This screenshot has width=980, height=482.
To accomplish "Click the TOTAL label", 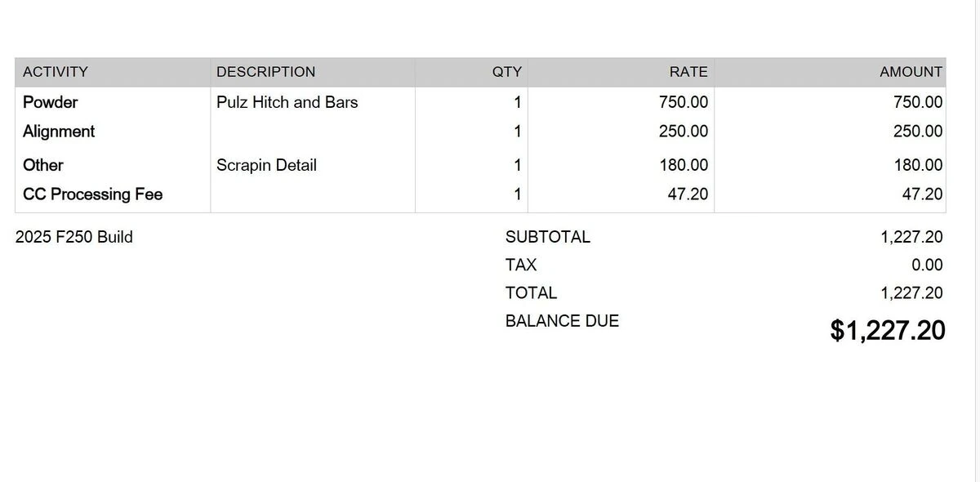I will click(x=531, y=292).
